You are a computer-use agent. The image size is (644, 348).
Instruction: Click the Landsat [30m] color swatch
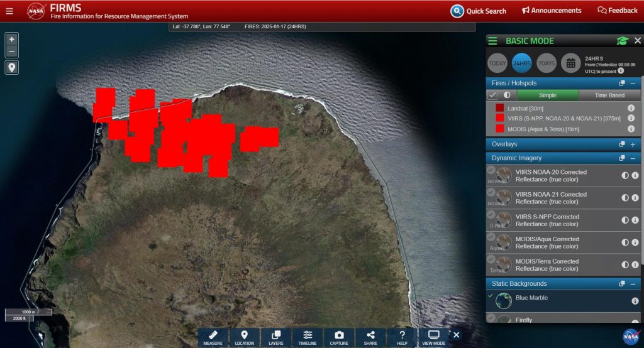point(499,108)
